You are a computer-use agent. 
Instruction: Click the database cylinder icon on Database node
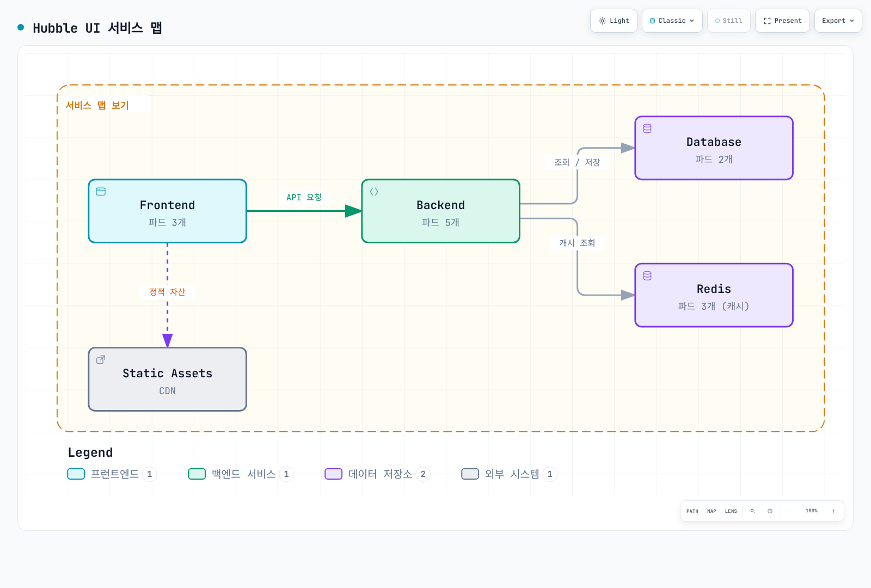pos(647,128)
